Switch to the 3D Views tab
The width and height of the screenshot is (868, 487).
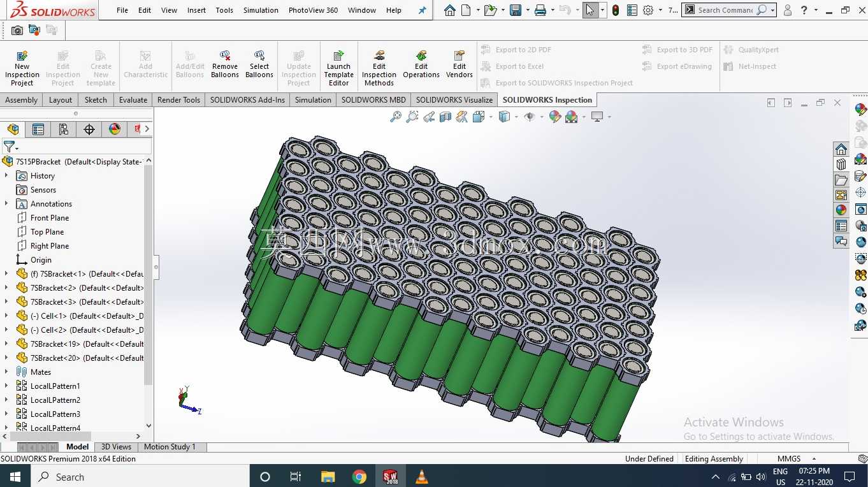click(116, 447)
